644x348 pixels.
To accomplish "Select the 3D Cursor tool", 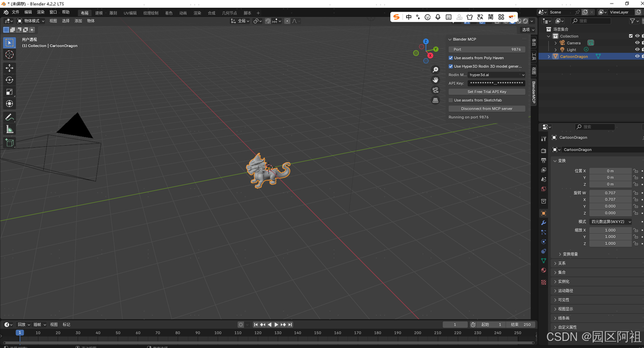I will pyautogui.click(x=10, y=54).
